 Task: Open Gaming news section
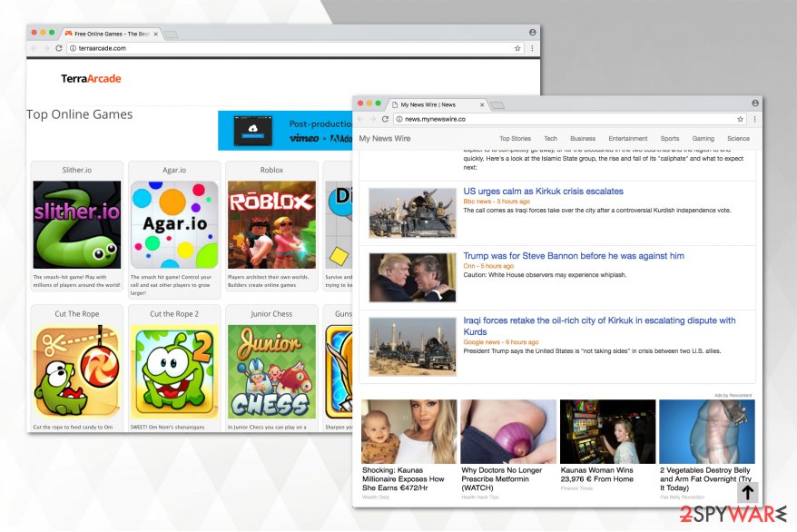(x=703, y=138)
